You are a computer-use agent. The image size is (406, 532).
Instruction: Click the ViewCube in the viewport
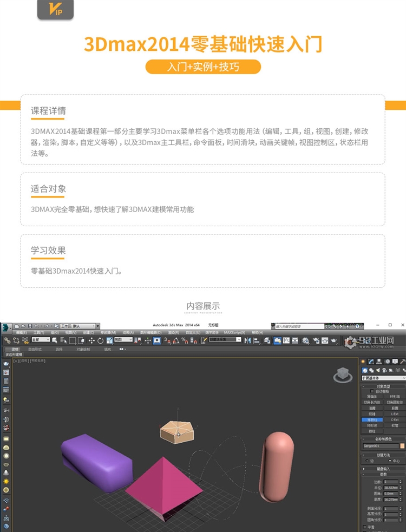click(343, 375)
